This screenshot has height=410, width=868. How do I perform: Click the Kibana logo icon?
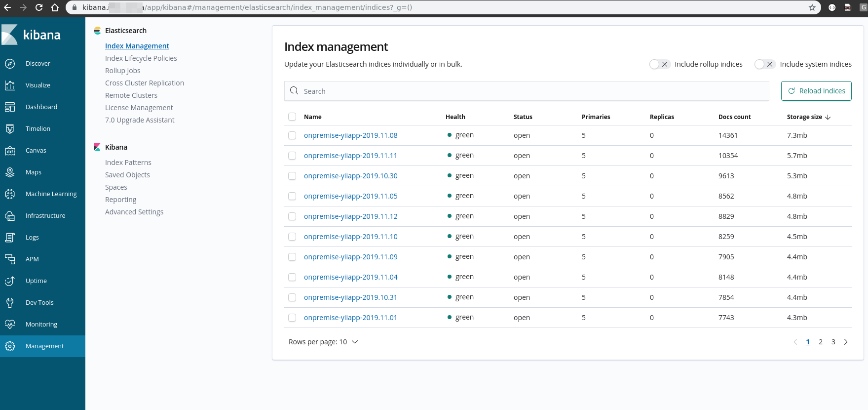tap(9, 35)
